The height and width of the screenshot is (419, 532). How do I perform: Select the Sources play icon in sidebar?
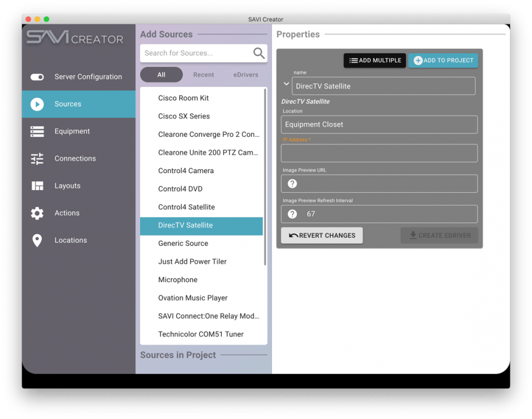37,104
